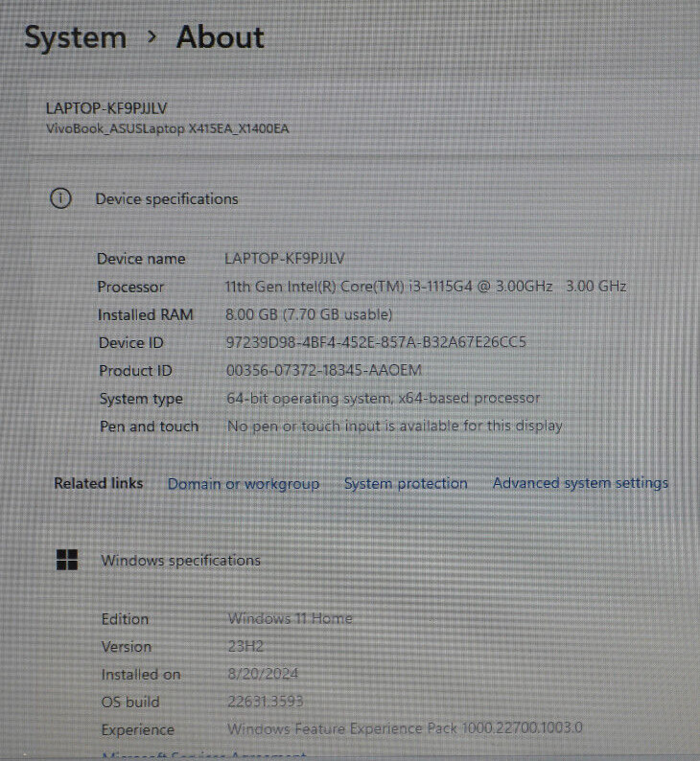Select the OS build 22631.3593 value
This screenshot has width=700, height=761.
(266, 702)
